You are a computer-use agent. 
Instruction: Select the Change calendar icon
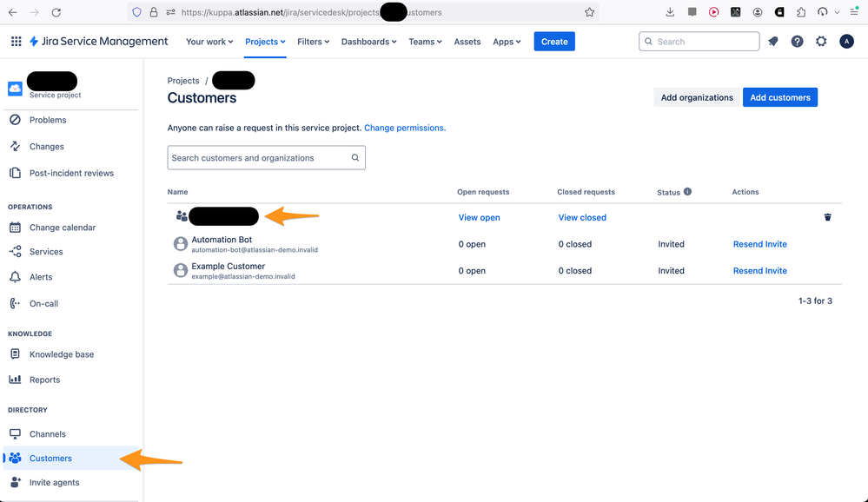[14, 228]
